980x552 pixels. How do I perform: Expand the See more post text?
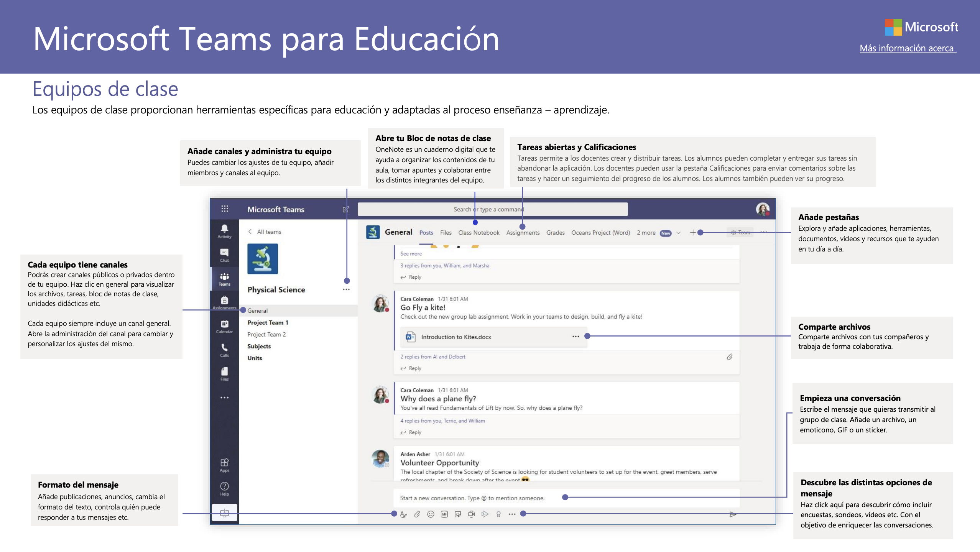(x=411, y=254)
